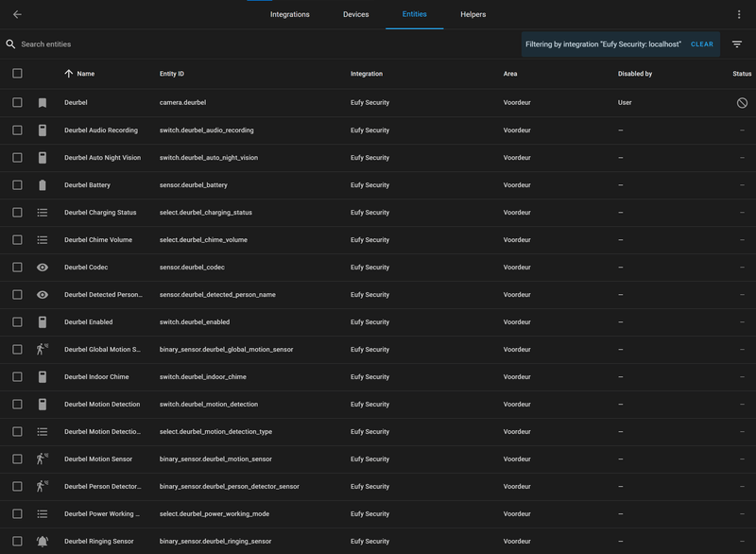Check the Deurbel Codec row checkbox
Image resolution: width=756 pixels, height=554 pixels.
point(17,268)
